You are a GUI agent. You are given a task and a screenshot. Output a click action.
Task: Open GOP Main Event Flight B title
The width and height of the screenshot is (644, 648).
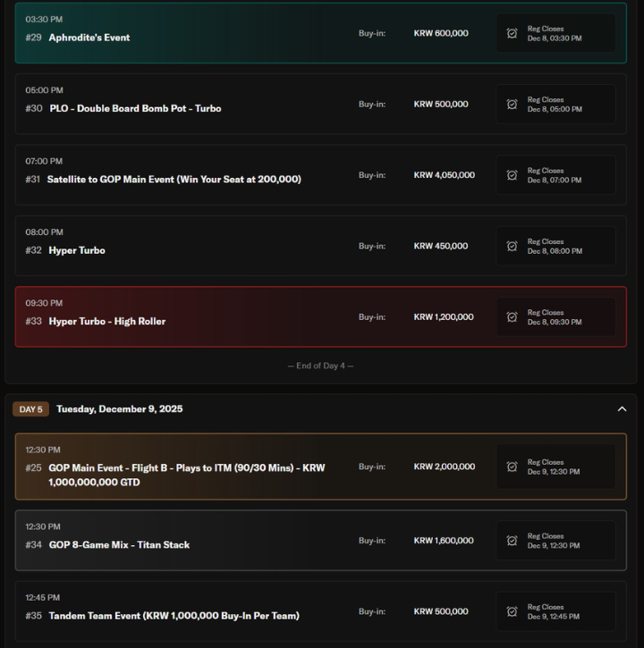click(x=186, y=475)
